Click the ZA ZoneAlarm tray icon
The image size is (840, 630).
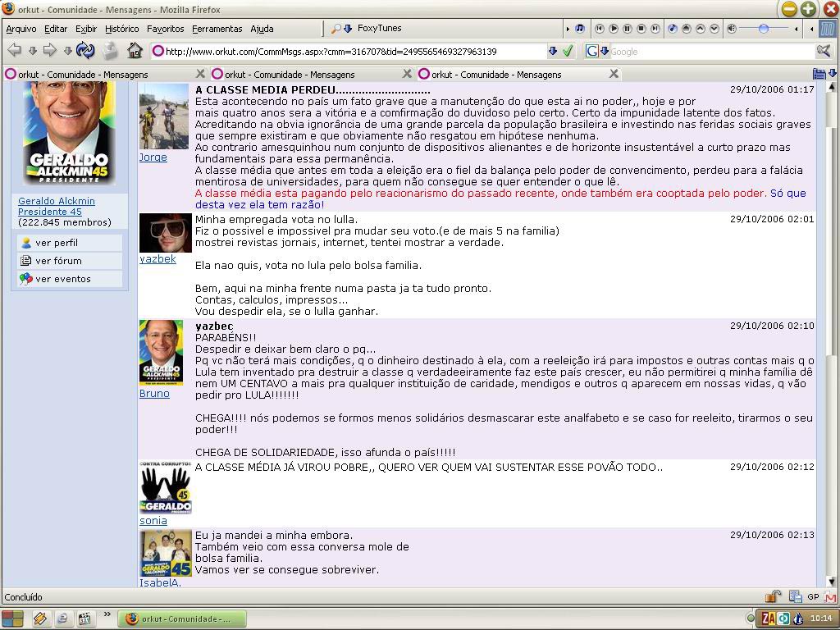tap(769, 619)
